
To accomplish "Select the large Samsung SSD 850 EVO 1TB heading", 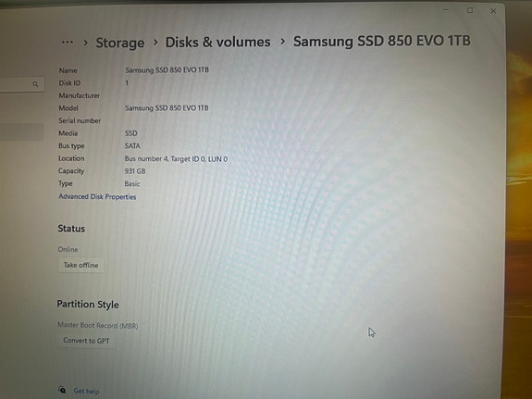I will [382, 41].
